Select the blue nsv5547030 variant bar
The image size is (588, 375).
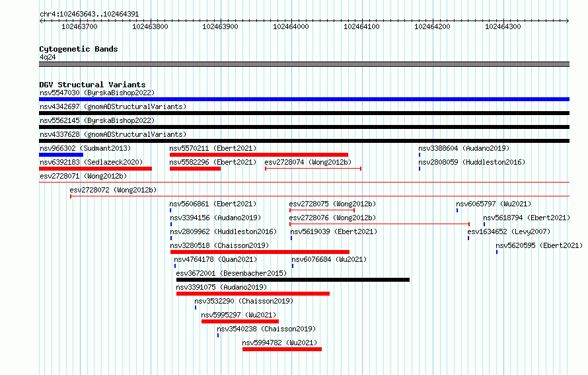304,99
